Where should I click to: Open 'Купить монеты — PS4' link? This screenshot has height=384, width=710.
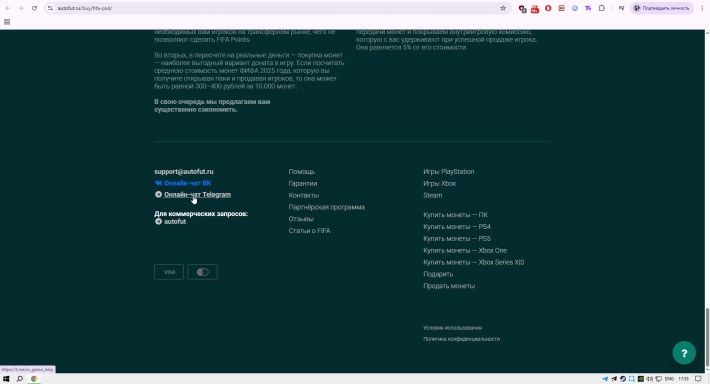pos(457,226)
